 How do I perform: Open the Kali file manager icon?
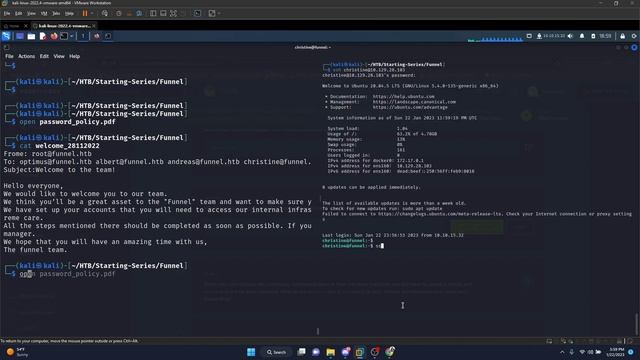[31, 36]
